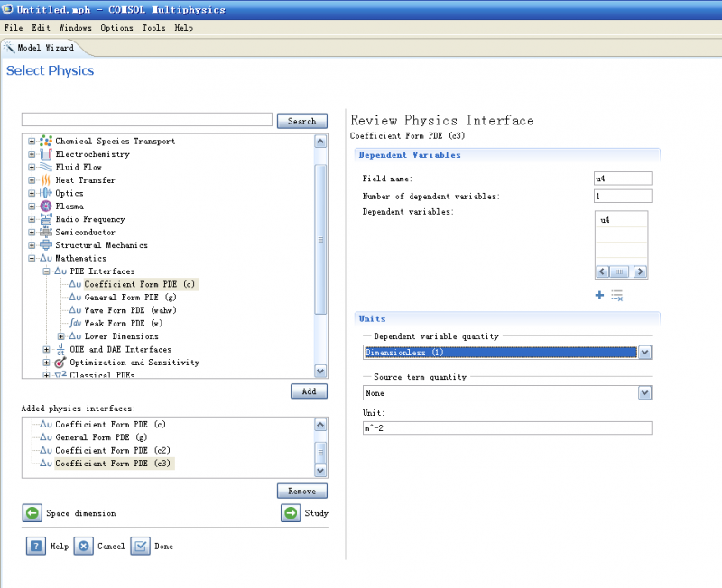Image resolution: width=722 pixels, height=588 pixels.
Task: Click the COMSOL application icon in title bar
Action: tap(7, 9)
